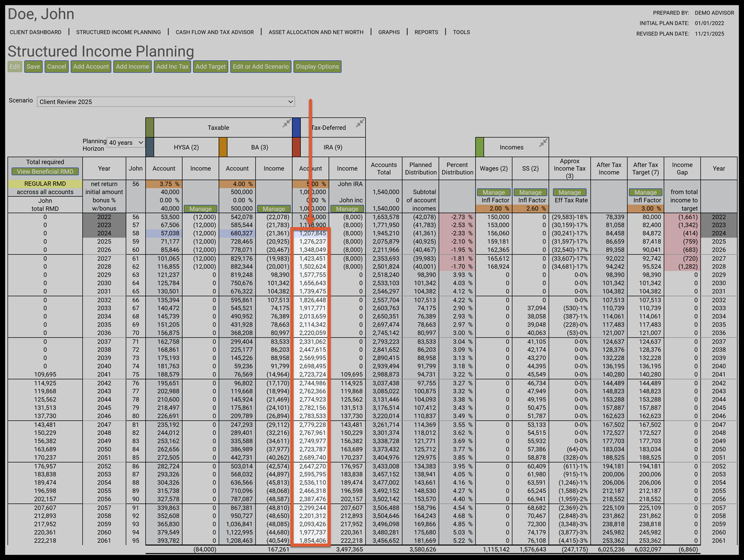
Task: Click the Planned Distribution total 3,580,626
Action: (x=423, y=549)
